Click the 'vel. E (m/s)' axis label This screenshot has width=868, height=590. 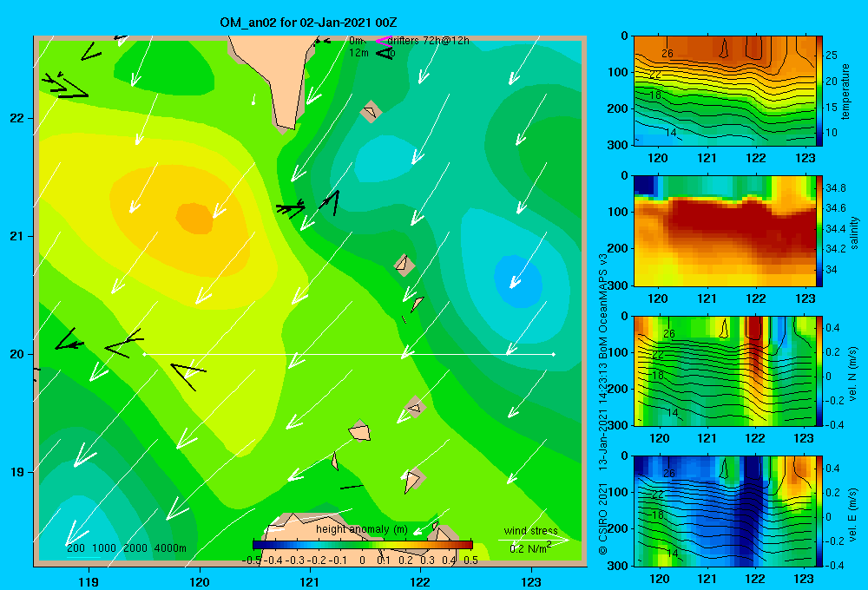point(853,515)
